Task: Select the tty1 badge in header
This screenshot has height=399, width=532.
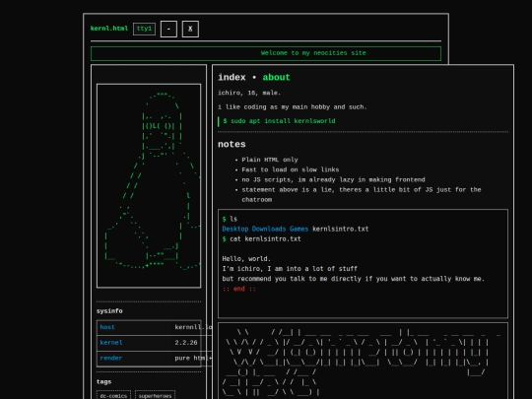Action: (x=144, y=29)
